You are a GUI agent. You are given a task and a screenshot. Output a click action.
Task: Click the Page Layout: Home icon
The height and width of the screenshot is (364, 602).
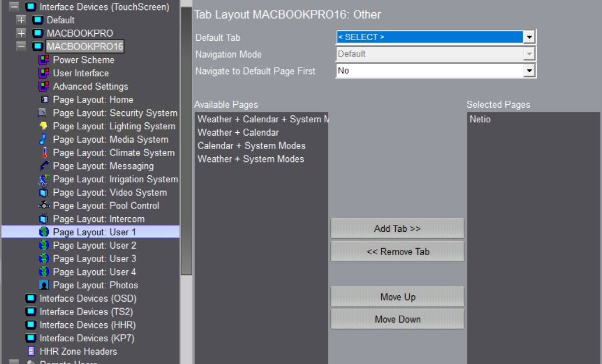[44, 100]
